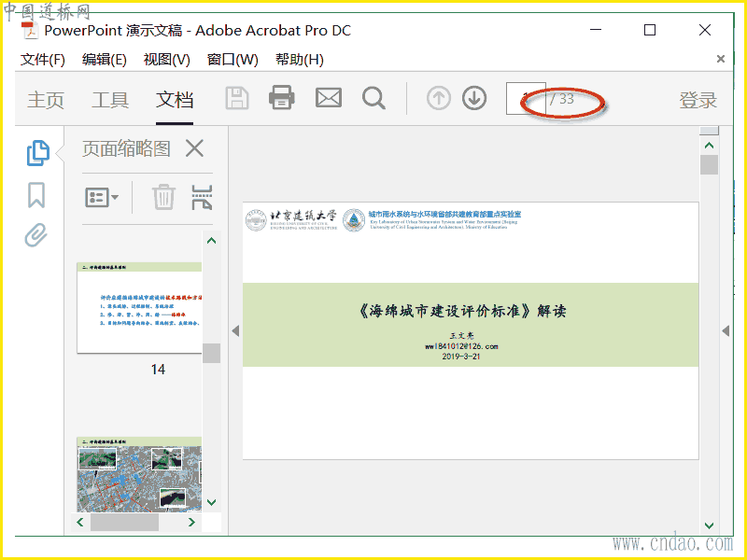This screenshot has height=560, width=747.
Task: Click 页面缩略图 panel heading
Action: click(x=126, y=148)
